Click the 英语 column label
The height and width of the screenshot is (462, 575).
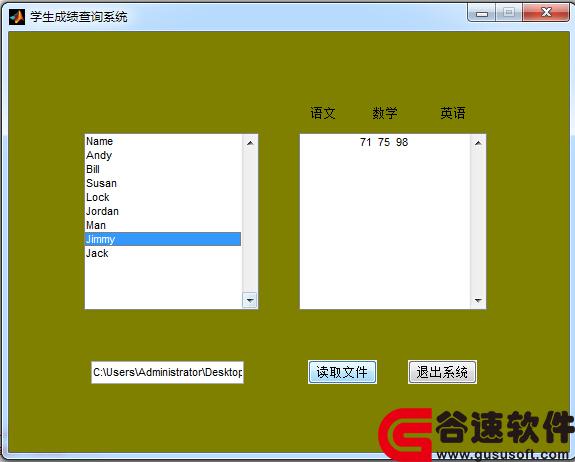[453, 113]
